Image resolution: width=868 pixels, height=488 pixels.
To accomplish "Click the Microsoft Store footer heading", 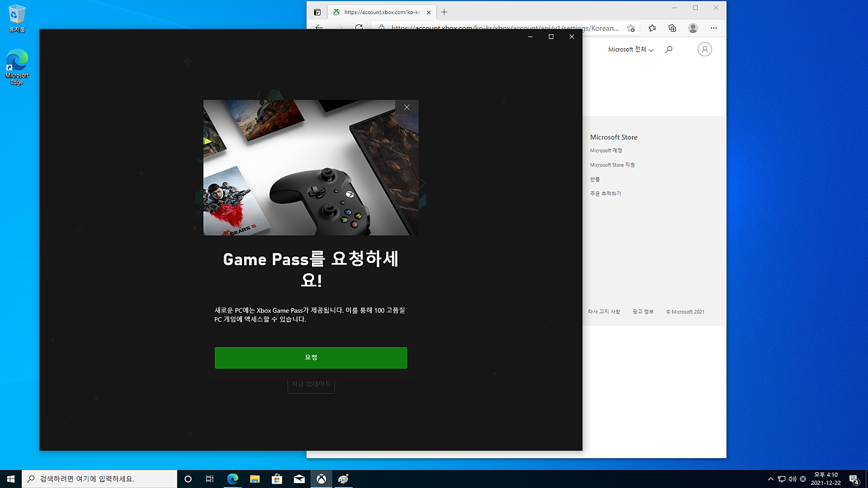I will 614,138.
